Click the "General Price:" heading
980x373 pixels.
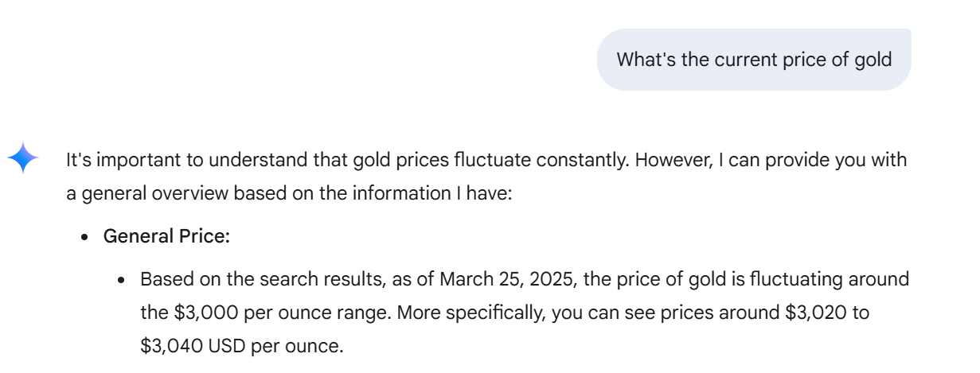(166, 236)
